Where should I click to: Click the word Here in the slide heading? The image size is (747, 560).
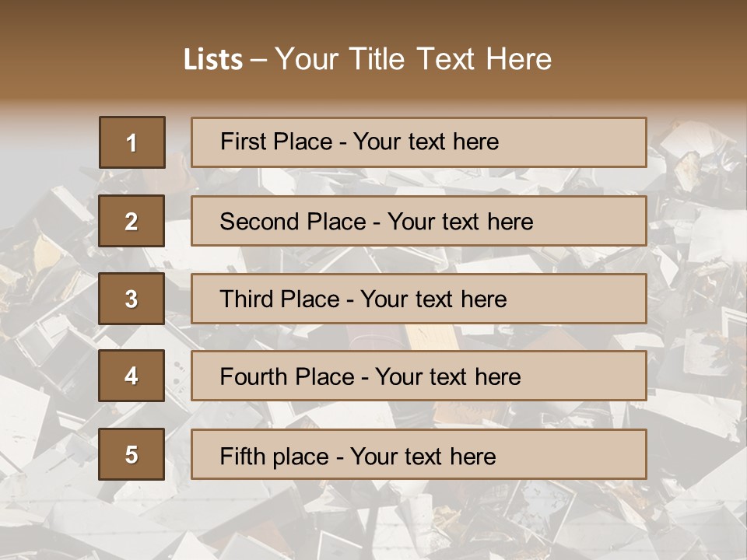(x=518, y=59)
